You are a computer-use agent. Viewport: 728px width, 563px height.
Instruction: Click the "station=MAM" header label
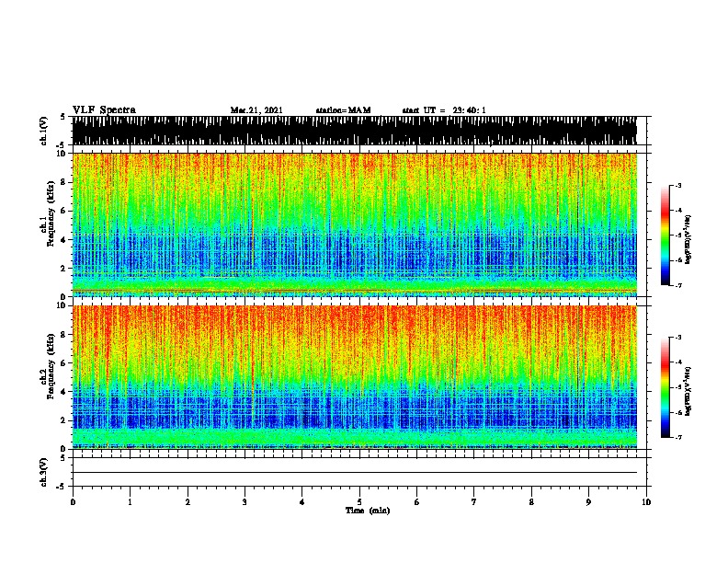[x=343, y=110]
